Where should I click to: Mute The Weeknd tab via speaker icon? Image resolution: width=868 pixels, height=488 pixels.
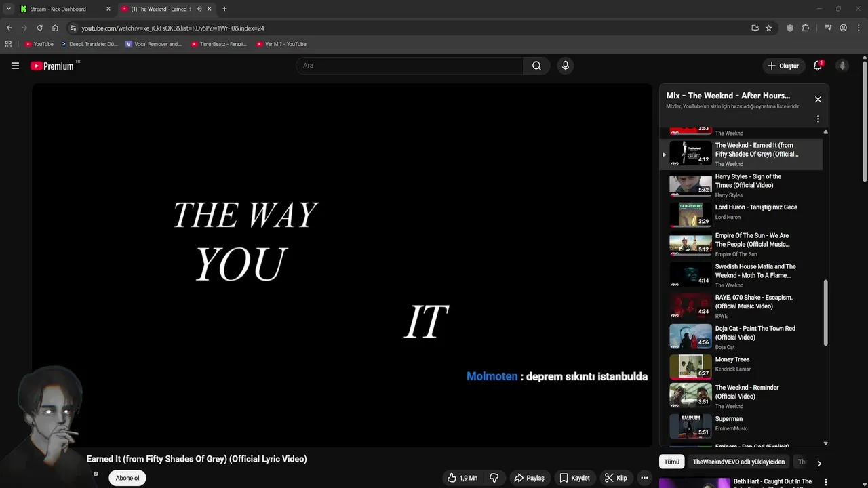tap(199, 9)
